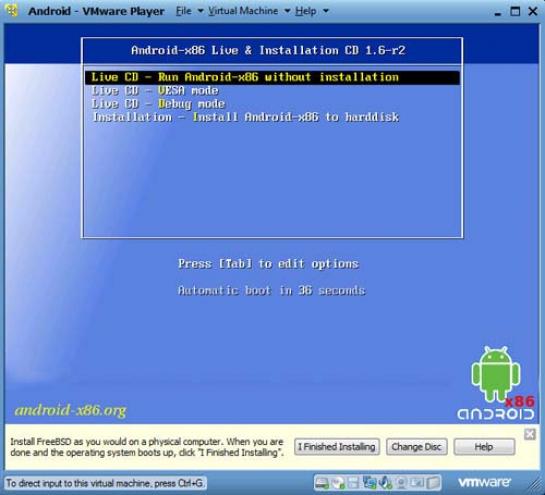Click the floppy drive status icon
The image size is (545, 495).
(x=353, y=483)
